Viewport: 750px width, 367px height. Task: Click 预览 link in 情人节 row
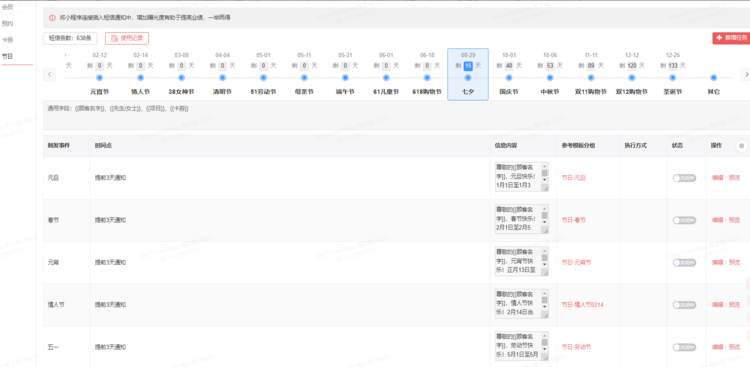[x=734, y=304]
